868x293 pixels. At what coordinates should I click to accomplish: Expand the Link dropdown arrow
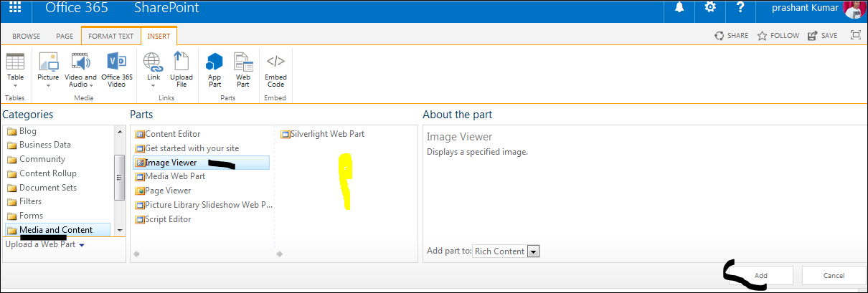(153, 86)
